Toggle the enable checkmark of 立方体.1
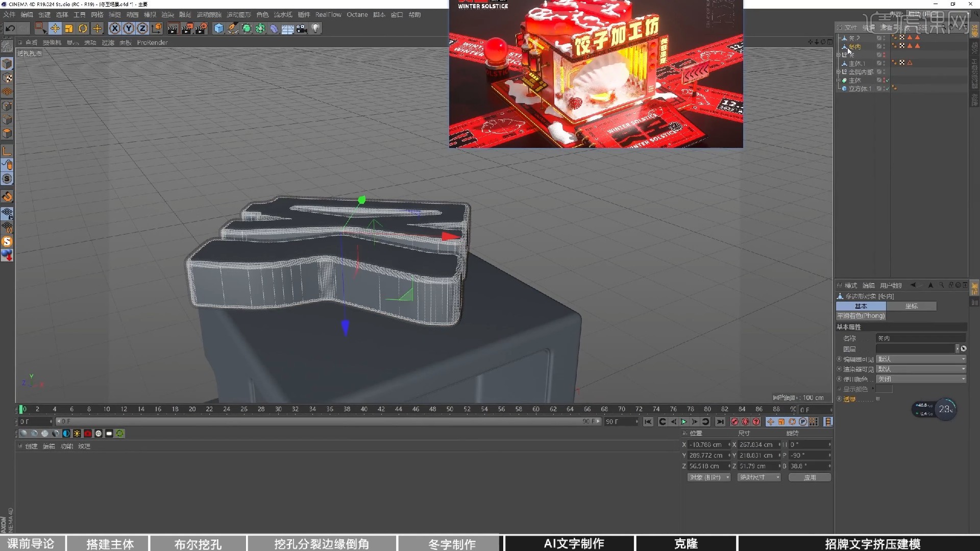 (x=888, y=89)
